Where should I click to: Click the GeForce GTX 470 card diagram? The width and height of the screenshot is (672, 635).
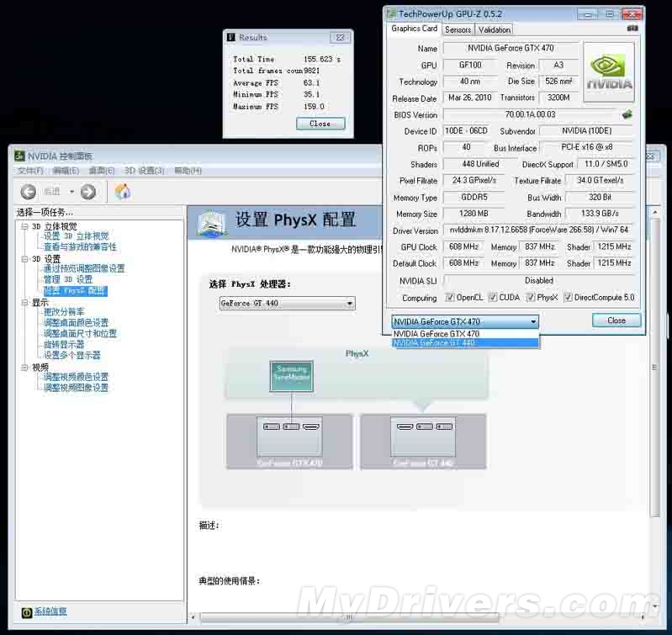click(289, 442)
